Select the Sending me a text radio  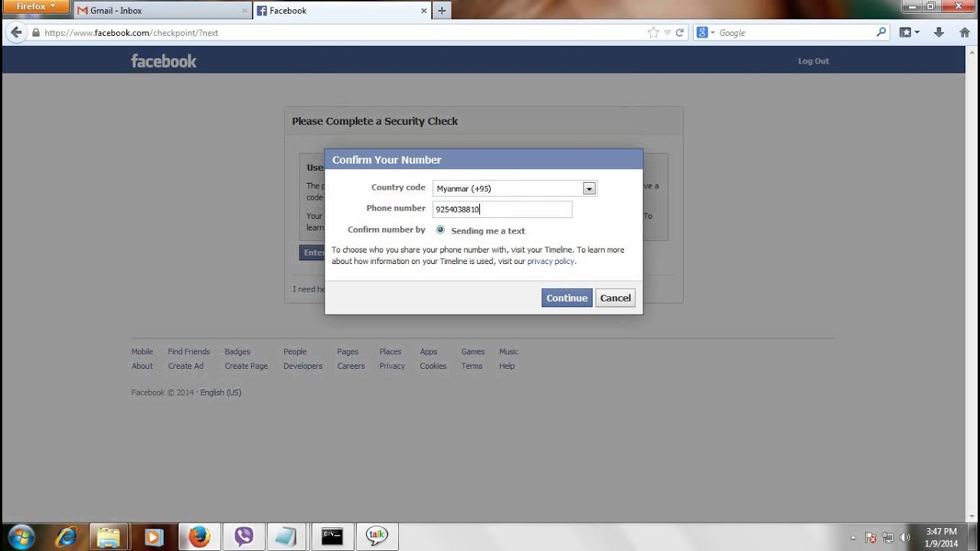point(440,230)
